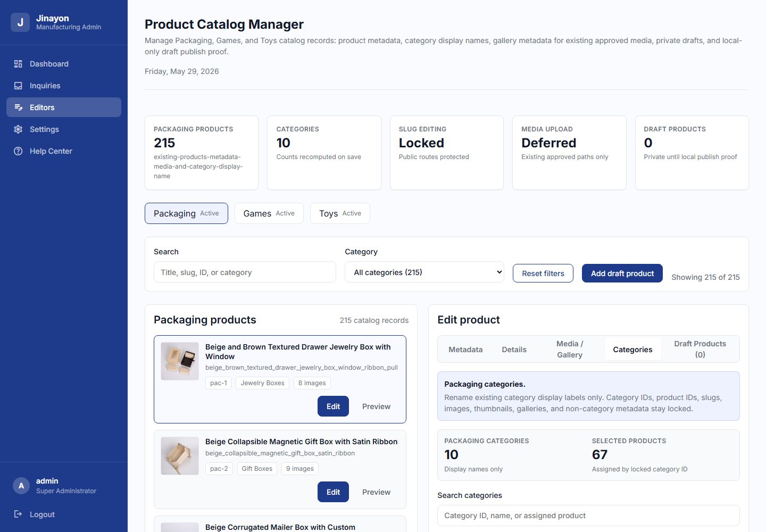Log out using the Logout label

tap(42, 514)
